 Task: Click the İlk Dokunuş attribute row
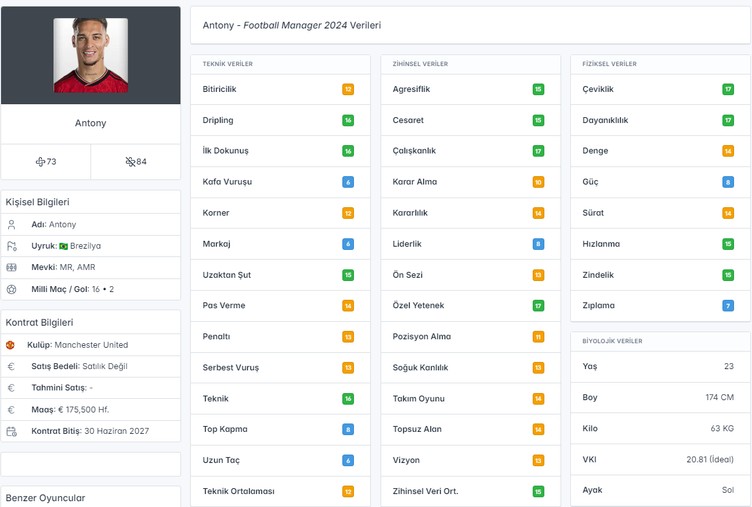point(280,151)
